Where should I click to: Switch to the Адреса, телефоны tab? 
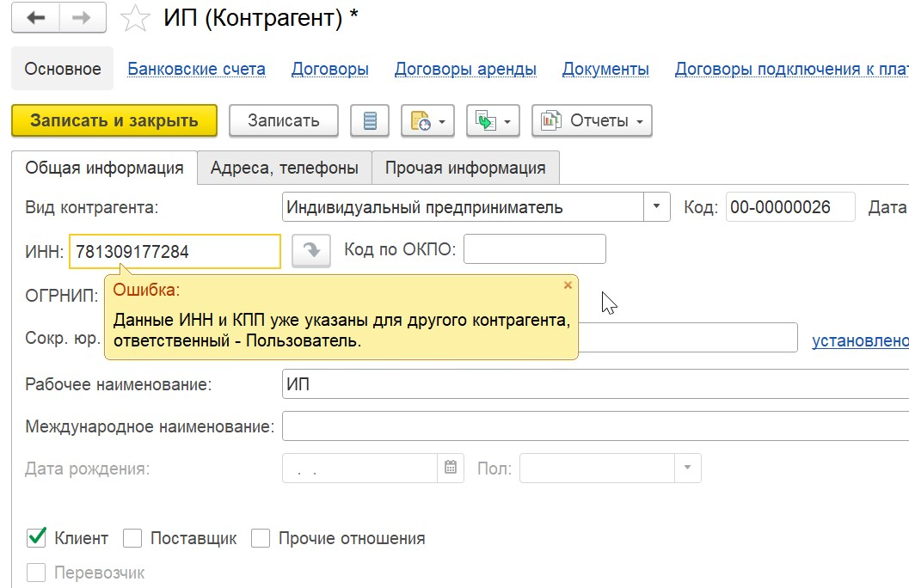pos(284,168)
